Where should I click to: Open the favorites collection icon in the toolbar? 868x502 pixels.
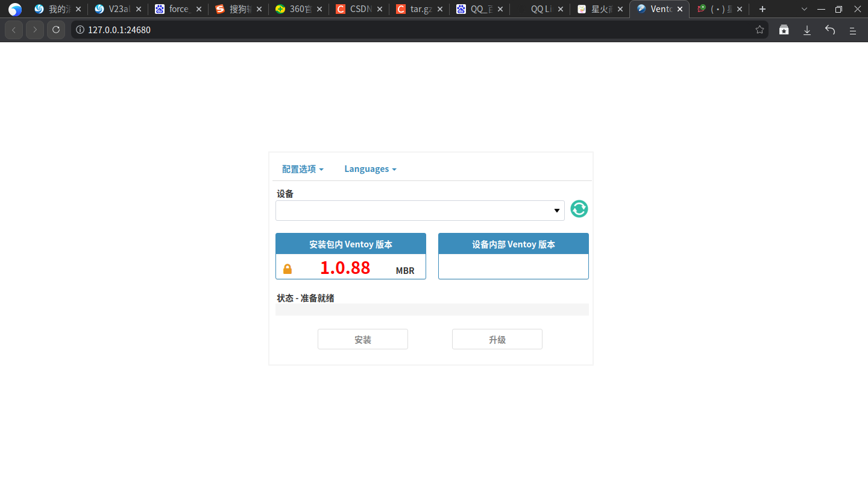pos(784,30)
